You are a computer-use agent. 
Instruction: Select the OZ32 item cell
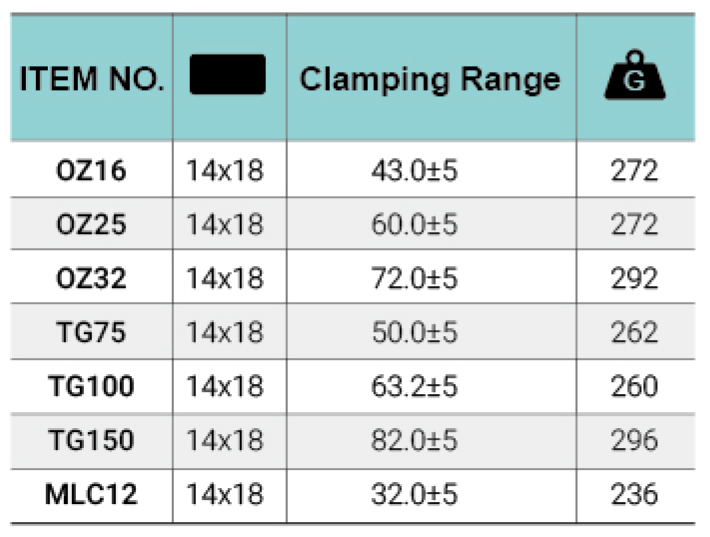coord(91,278)
